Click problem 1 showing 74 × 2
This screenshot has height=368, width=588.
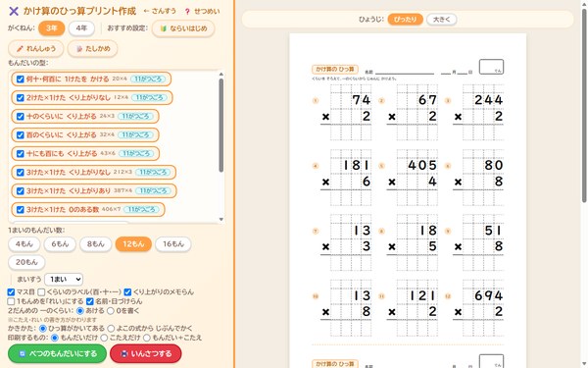[346, 112]
